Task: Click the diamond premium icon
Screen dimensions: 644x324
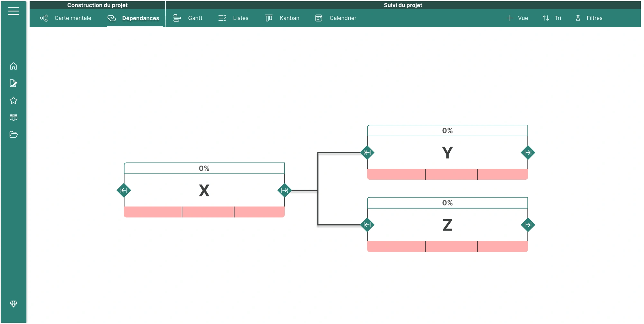Action: [x=14, y=304]
